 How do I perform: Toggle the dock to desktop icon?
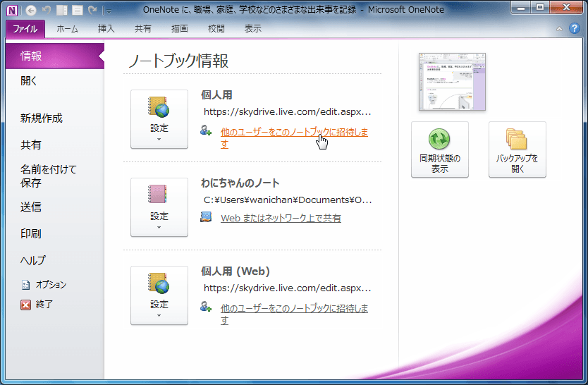tap(62, 10)
